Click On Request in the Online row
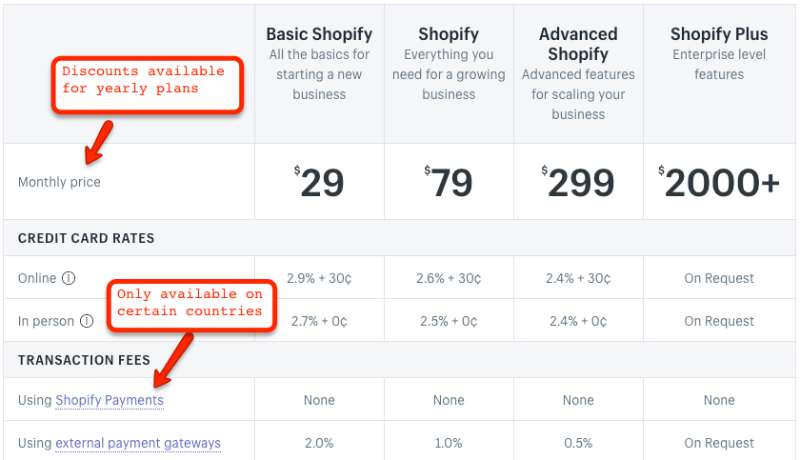 (x=719, y=278)
